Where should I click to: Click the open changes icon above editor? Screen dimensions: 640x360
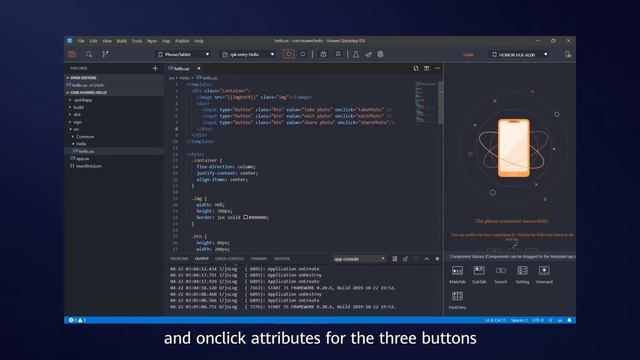(416, 68)
